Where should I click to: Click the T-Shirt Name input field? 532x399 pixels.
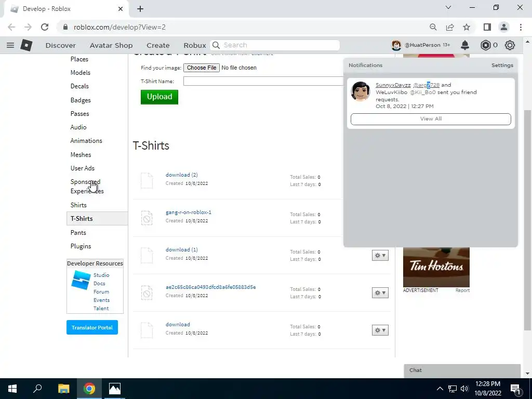(263, 81)
